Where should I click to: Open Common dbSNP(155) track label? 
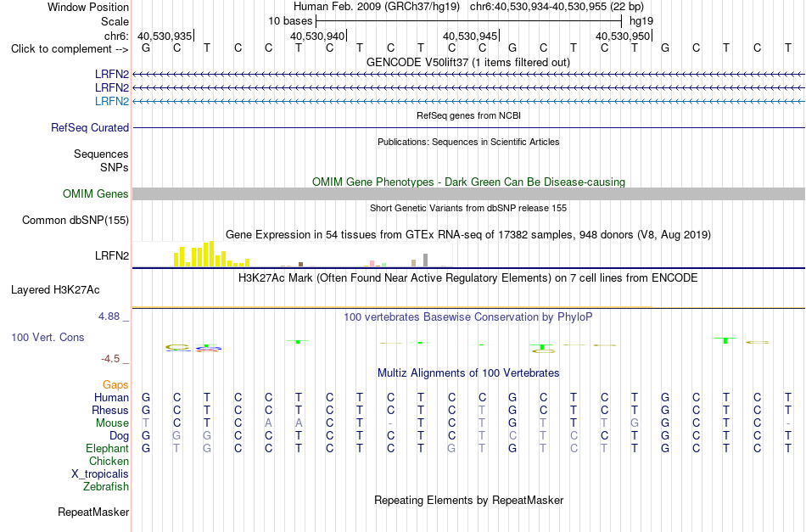(x=76, y=220)
